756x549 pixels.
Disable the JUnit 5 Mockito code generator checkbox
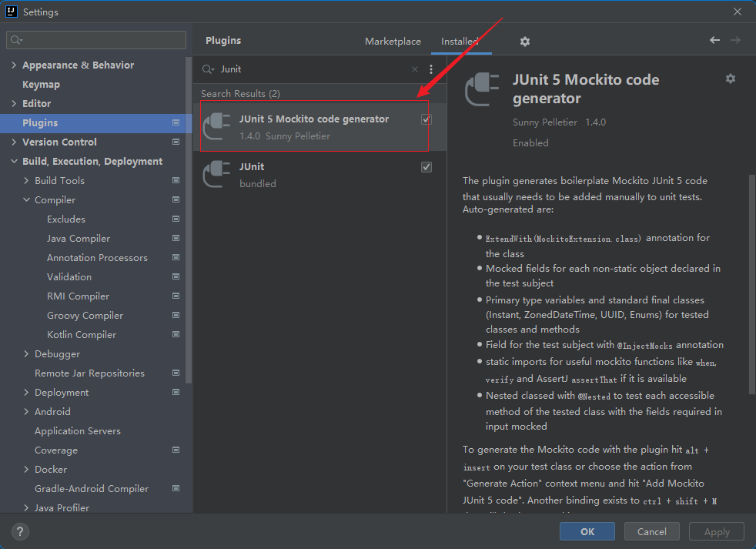coord(427,119)
